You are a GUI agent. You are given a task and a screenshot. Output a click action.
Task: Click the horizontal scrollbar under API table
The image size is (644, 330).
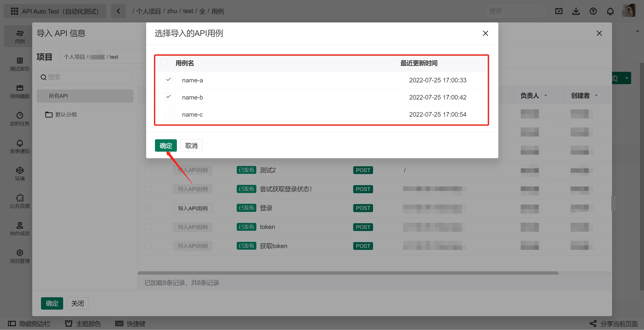[x=348, y=273]
